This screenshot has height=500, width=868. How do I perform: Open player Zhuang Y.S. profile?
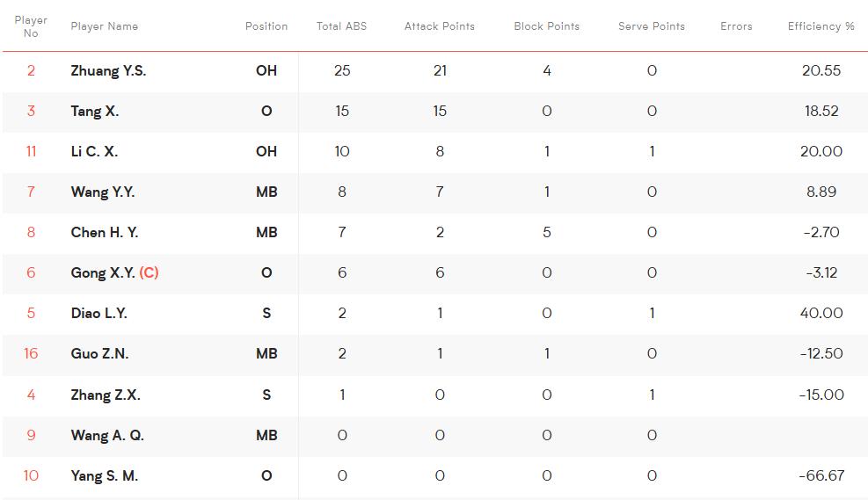pos(108,71)
